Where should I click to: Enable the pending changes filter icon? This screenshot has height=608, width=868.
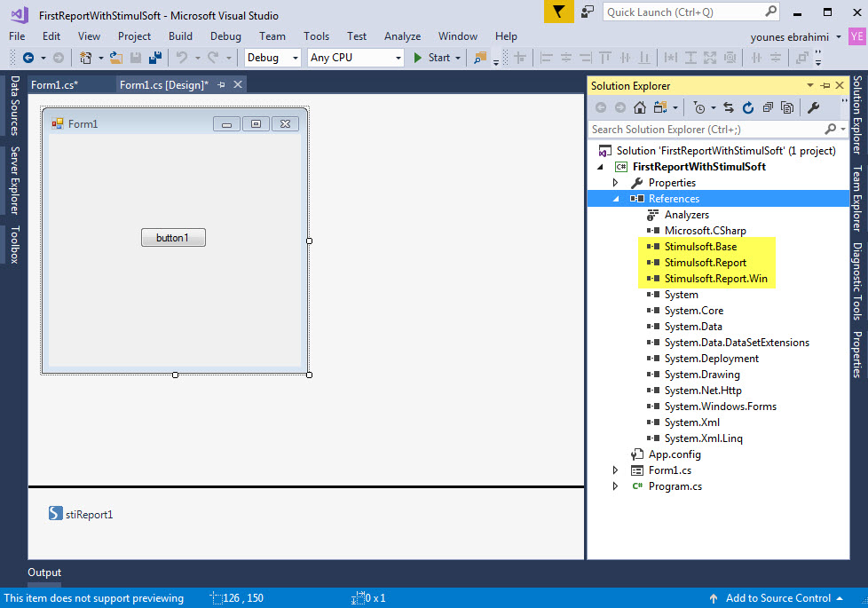[x=700, y=107]
